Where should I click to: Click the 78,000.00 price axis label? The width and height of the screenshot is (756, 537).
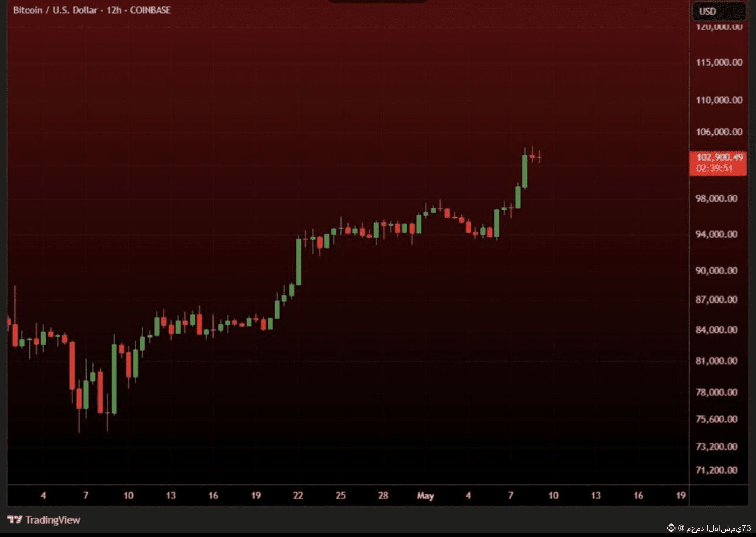tap(716, 392)
